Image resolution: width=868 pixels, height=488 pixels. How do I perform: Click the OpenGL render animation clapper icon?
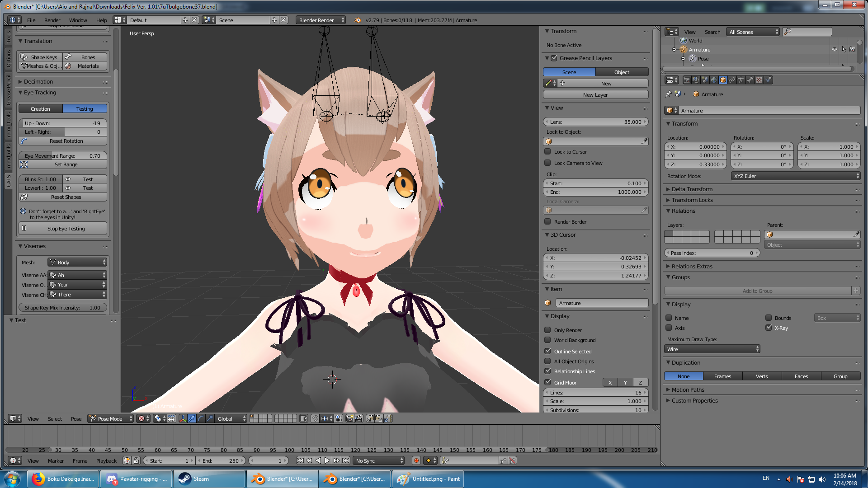tap(359, 418)
